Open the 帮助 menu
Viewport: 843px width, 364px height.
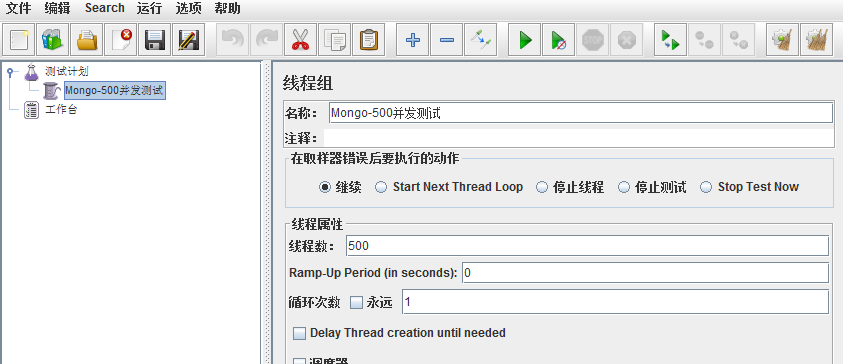point(227,8)
